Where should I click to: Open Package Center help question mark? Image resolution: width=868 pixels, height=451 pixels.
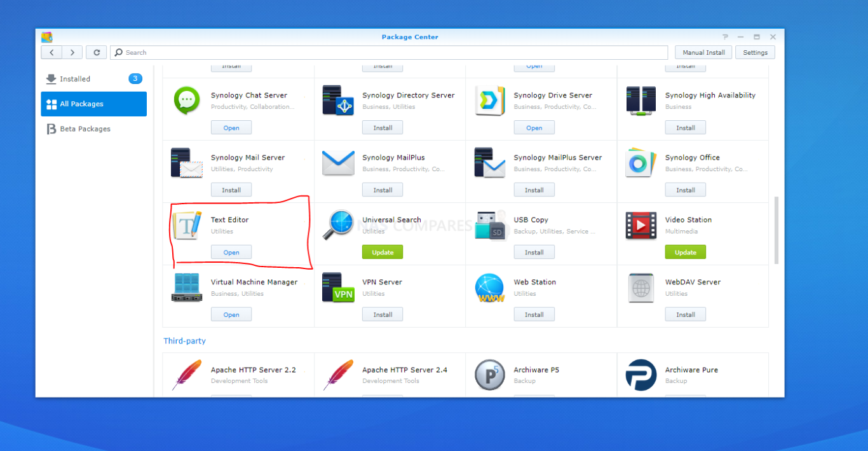tap(726, 37)
